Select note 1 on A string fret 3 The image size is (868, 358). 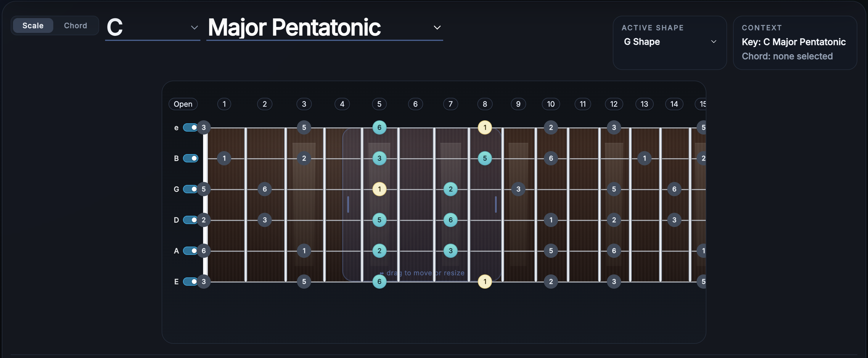click(304, 251)
